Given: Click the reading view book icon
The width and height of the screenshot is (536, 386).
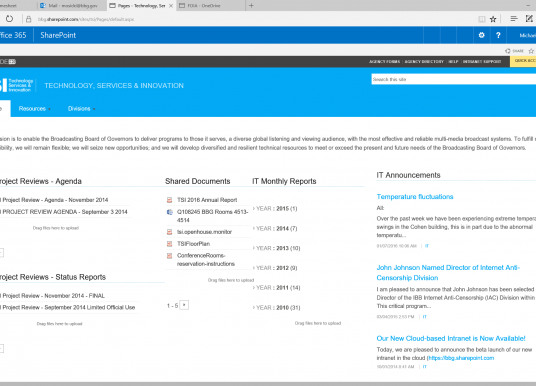Looking at the screenshot, I should tap(481, 19).
